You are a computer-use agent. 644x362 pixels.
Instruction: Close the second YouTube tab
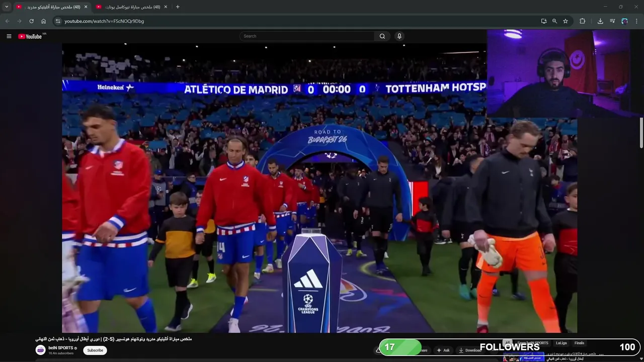coord(166,7)
